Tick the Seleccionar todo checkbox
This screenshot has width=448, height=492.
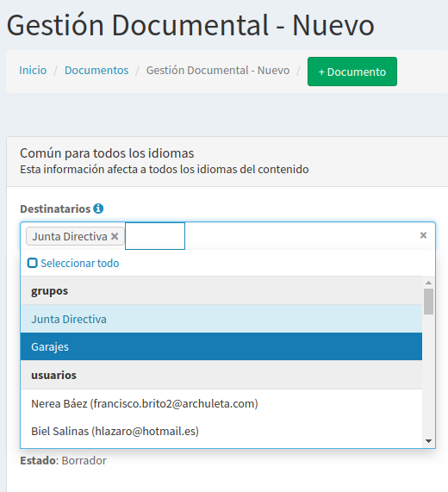(x=33, y=263)
